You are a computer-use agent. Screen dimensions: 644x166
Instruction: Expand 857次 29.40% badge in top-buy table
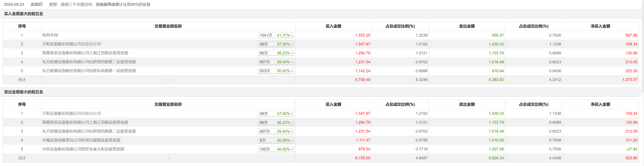(275, 62)
